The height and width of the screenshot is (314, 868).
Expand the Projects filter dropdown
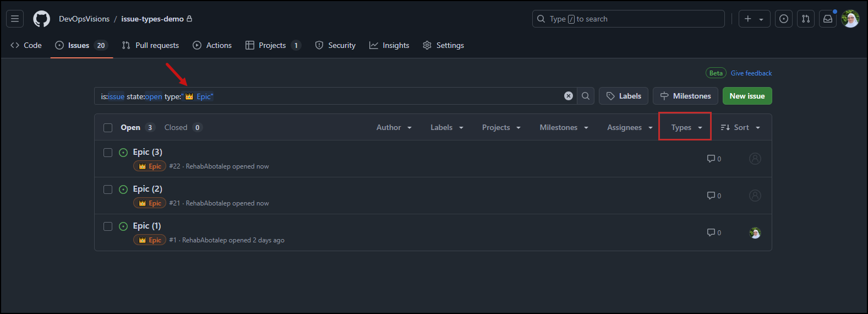pos(501,127)
